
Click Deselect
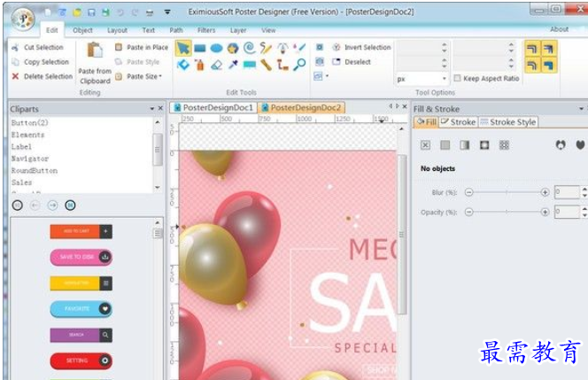[x=352, y=62]
